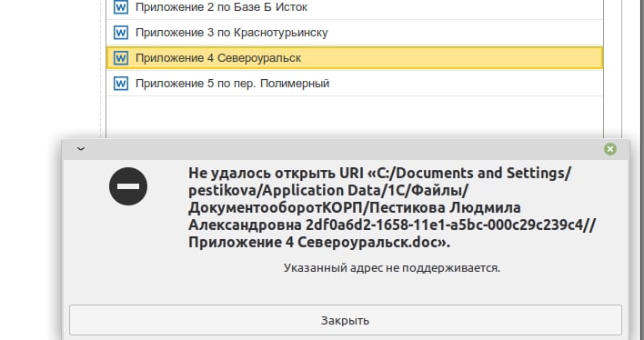Select the row Приложение 4 Североуральск

coord(355,58)
